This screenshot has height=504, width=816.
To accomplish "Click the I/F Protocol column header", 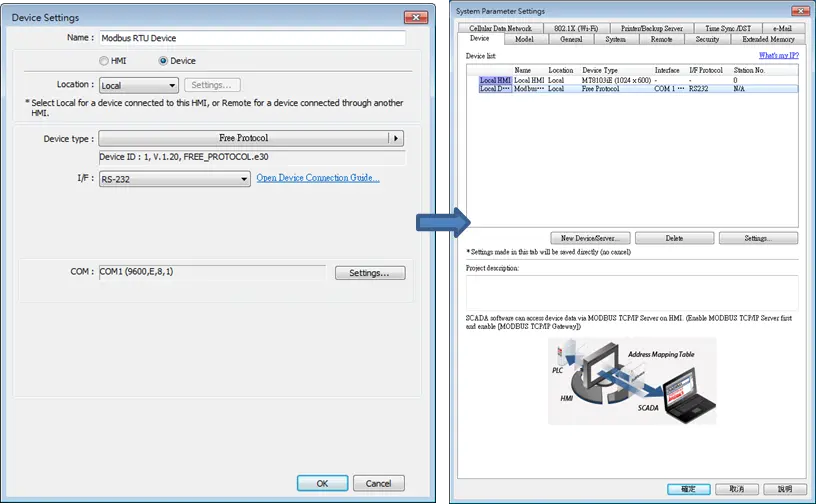I will click(706, 70).
